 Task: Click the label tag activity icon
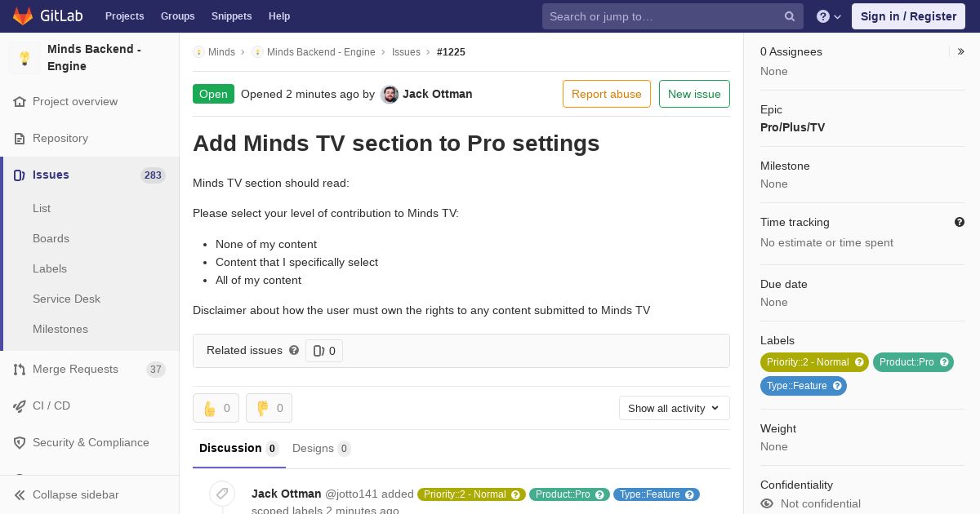(221, 494)
